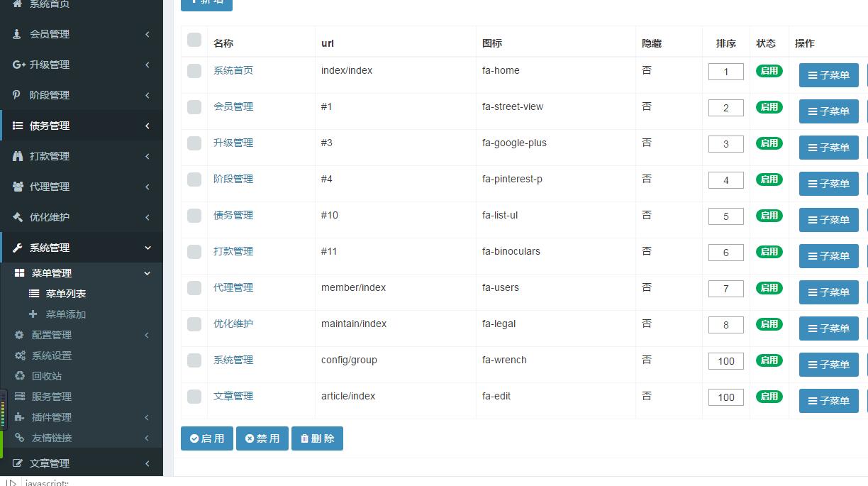Click the sort input showing 7 for 代理管理
The width and height of the screenshot is (868, 486).
click(725, 288)
